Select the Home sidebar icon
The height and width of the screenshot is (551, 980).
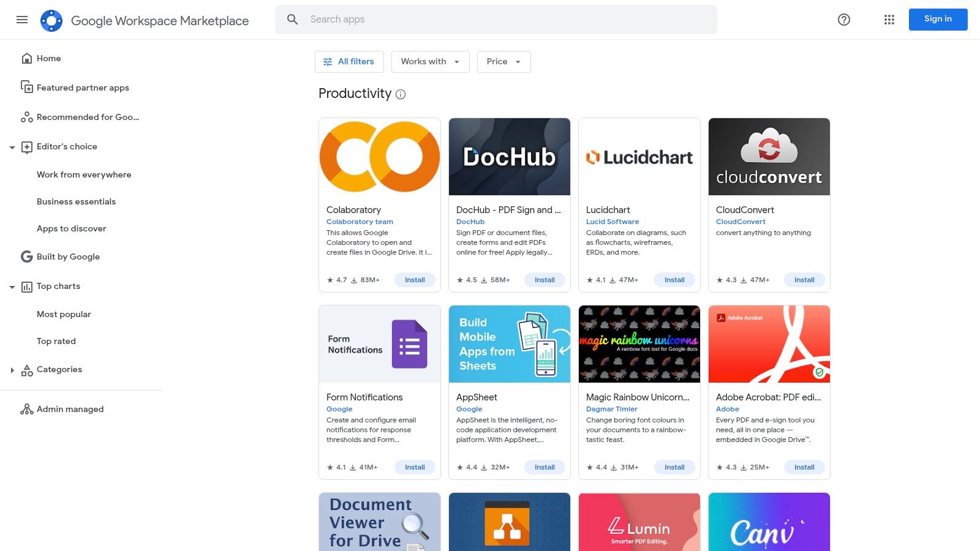point(27,58)
